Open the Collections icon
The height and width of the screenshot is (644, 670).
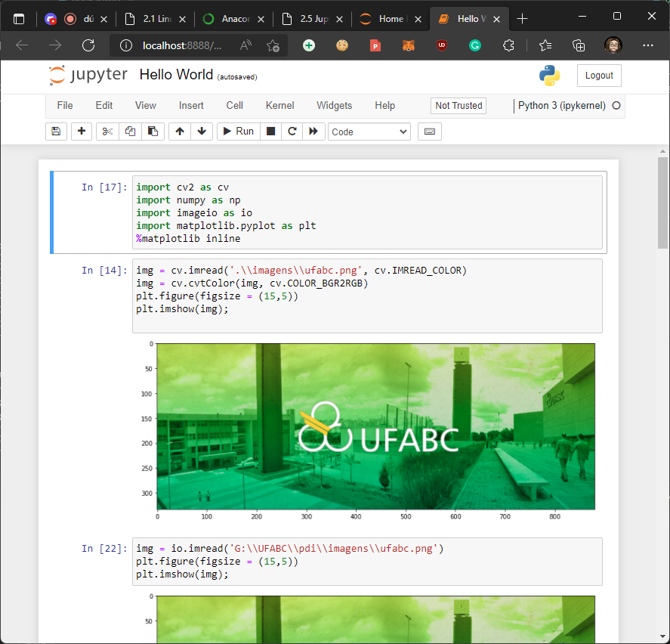coord(579,45)
